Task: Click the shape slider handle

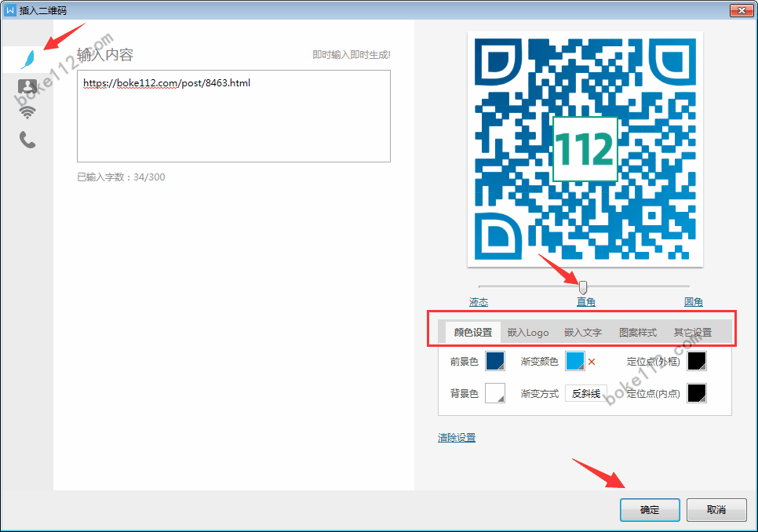Action: [x=583, y=287]
